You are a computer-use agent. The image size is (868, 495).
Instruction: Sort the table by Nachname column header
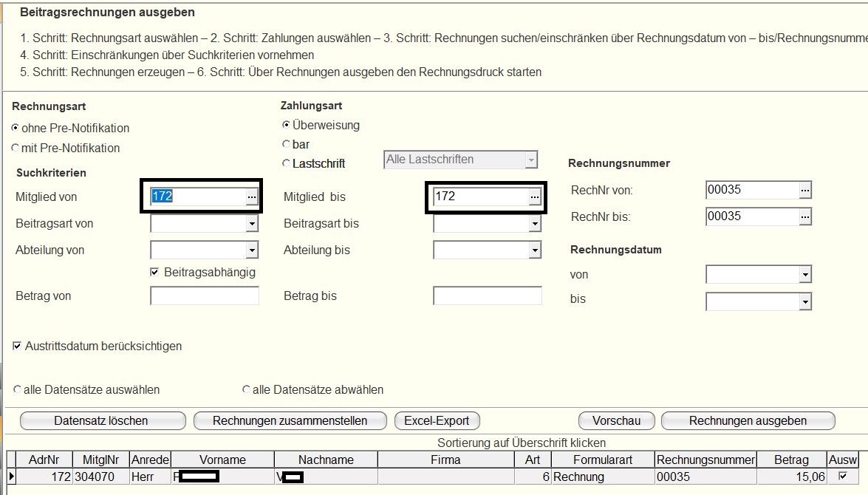point(326,460)
